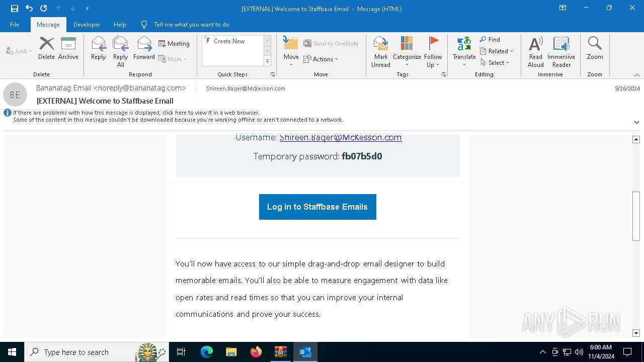Open Quick Steps dialog launcher
Image resolution: width=644 pixels, height=362 pixels.
point(273,74)
